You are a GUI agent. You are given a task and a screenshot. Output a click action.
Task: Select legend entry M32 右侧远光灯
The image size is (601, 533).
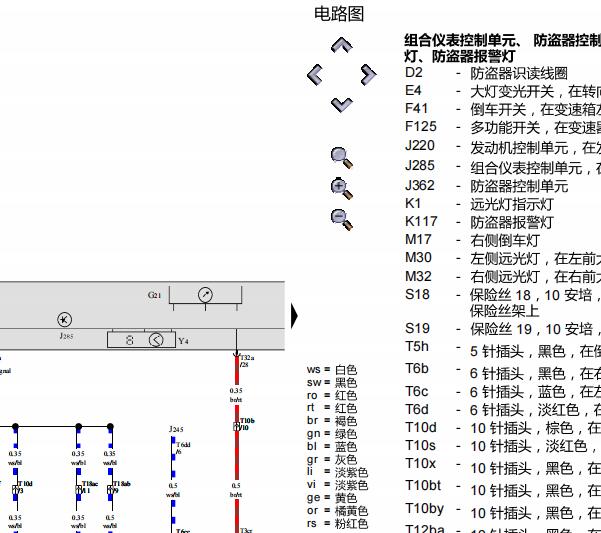(x=503, y=276)
